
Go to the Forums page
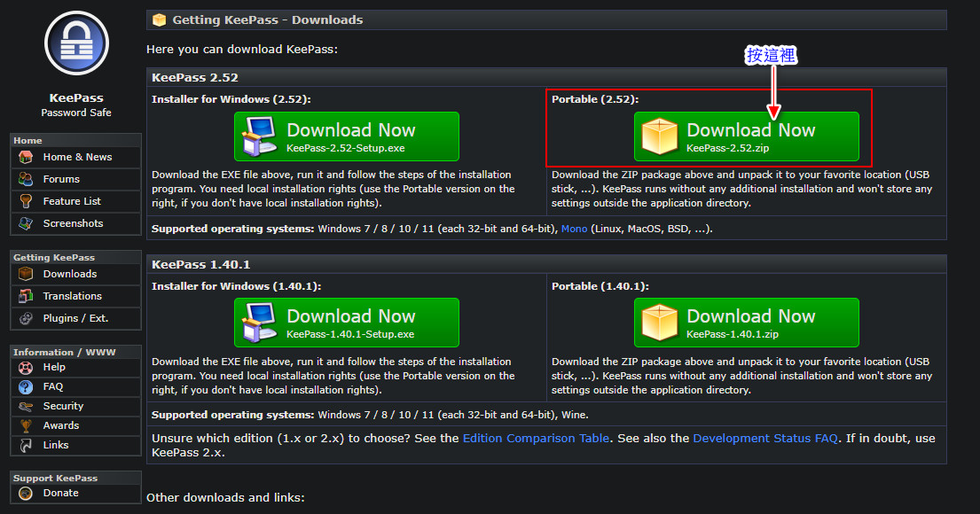point(76,179)
